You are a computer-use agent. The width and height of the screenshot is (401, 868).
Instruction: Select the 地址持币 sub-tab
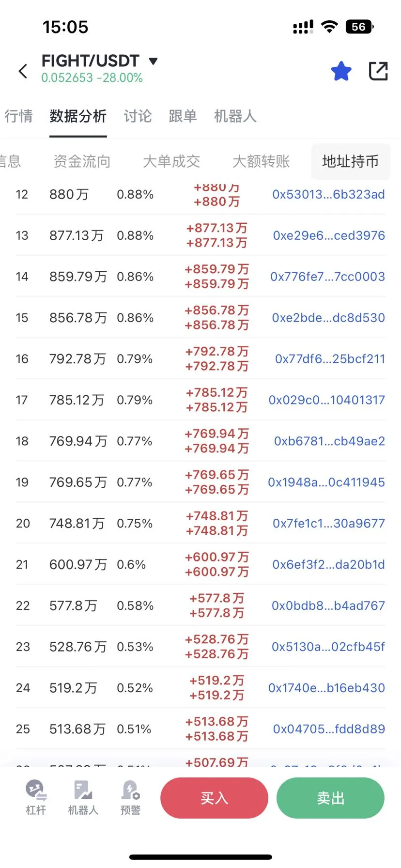(x=351, y=161)
